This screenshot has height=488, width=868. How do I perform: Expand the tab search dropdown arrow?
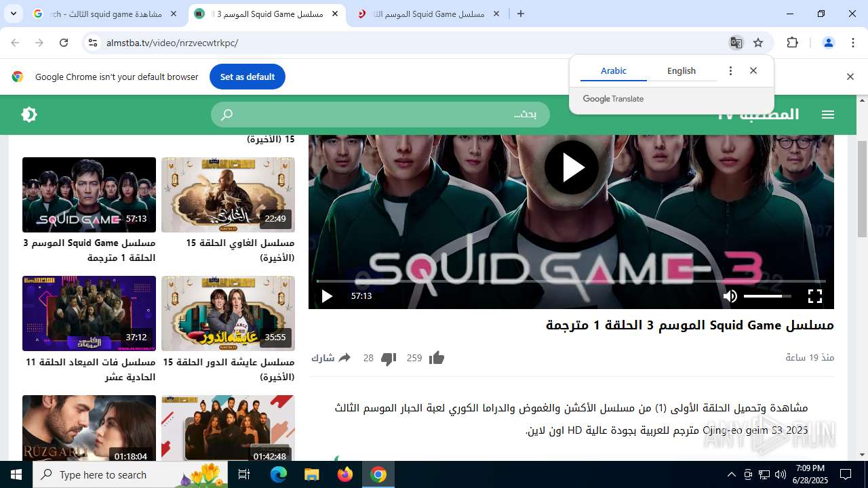(13, 14)
